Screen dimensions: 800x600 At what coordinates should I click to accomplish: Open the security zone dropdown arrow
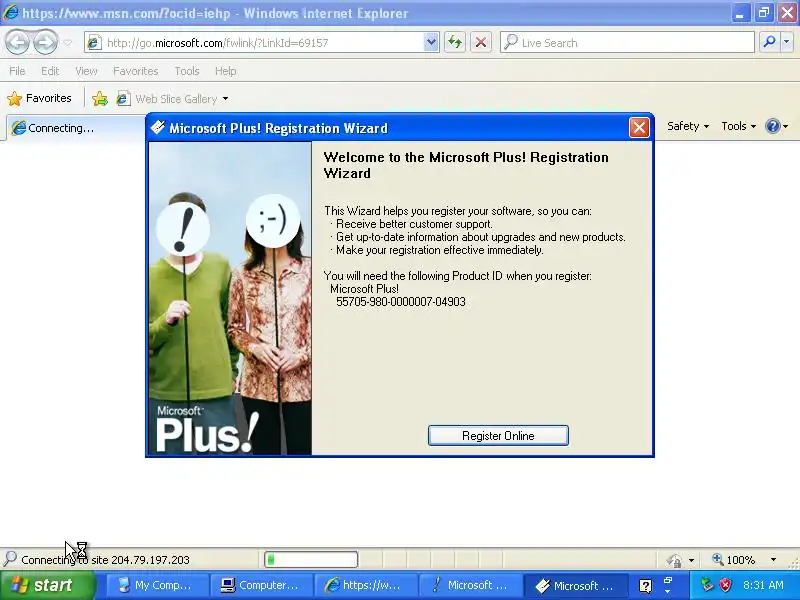pyautogui.click(x=691, y=560)
